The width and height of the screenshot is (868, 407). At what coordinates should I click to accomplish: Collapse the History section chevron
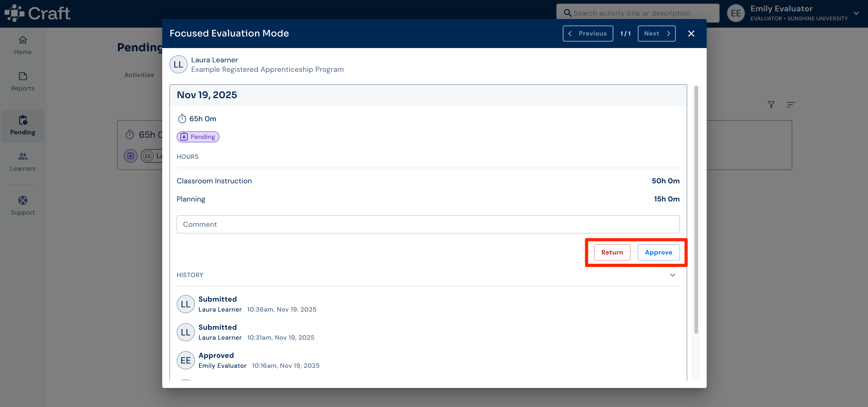coord(672,275)
